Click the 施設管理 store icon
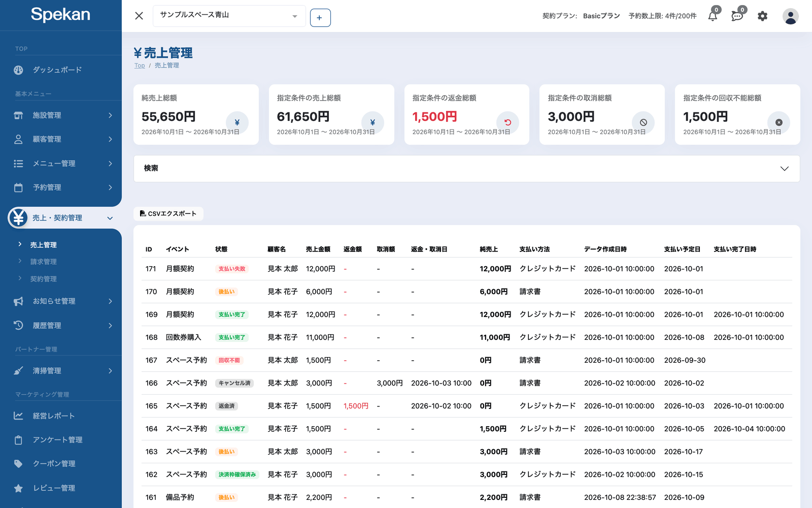 click(18, 115)
